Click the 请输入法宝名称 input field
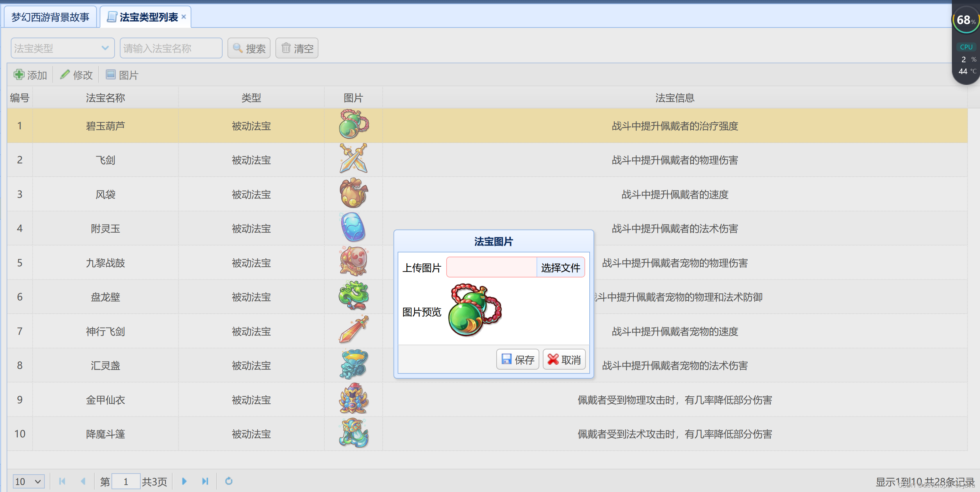Viewport: 980px width, 492px height. pos(171,48)
